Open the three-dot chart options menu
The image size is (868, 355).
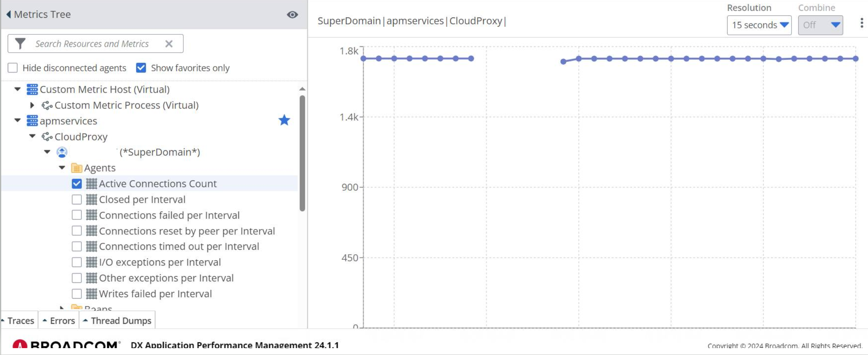coord(862,23)
